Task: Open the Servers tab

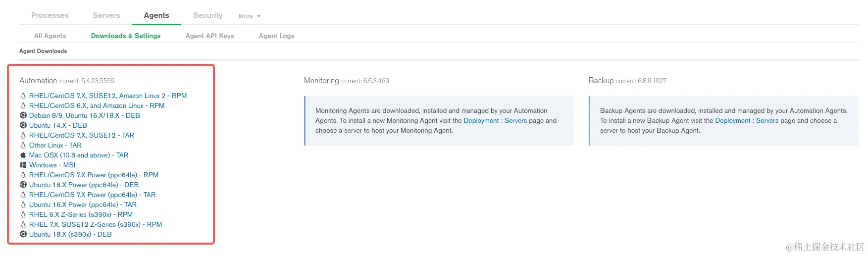Action: coord(106,15)
